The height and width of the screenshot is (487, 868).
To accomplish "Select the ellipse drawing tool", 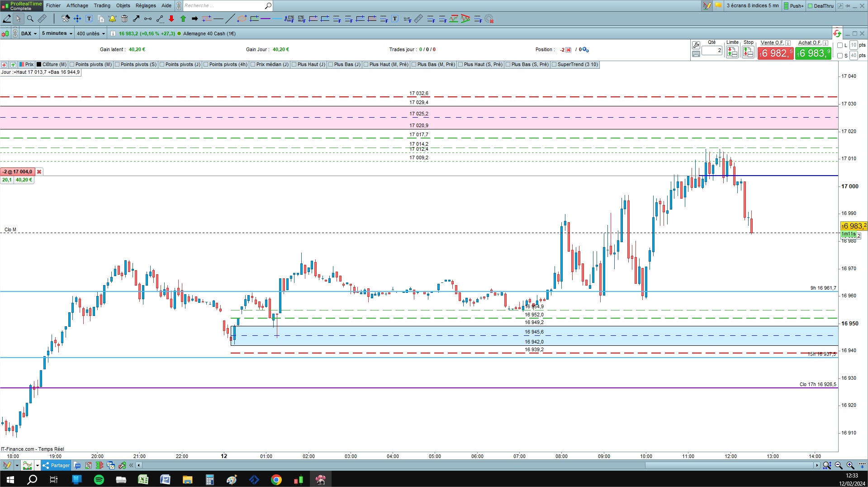I will coord(242,19).
